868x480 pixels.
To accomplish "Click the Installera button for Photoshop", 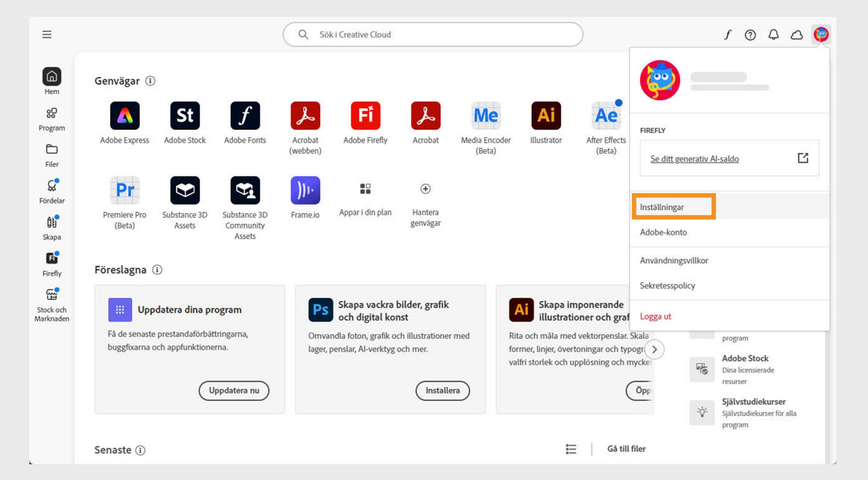I will (443, 390).
